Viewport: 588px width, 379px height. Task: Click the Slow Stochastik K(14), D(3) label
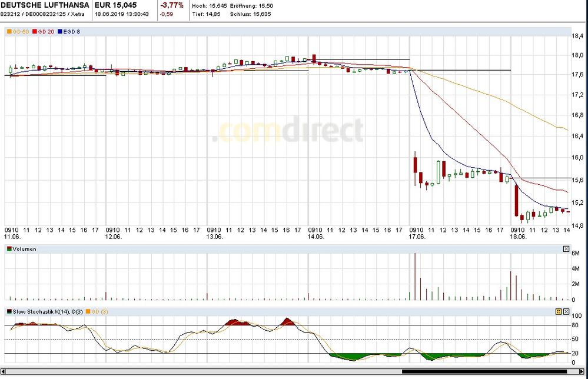[48, 311]
